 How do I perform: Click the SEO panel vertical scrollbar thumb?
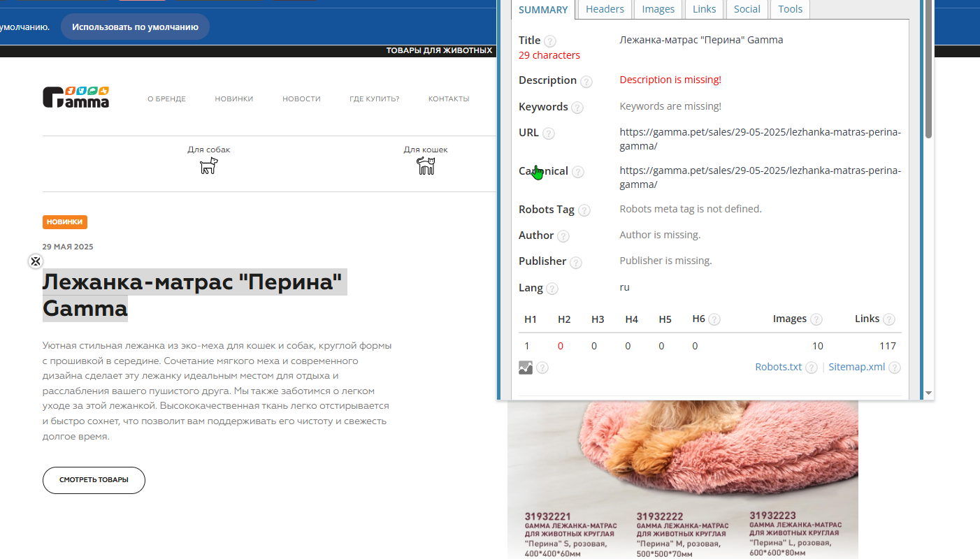click(x=928, y=68)
